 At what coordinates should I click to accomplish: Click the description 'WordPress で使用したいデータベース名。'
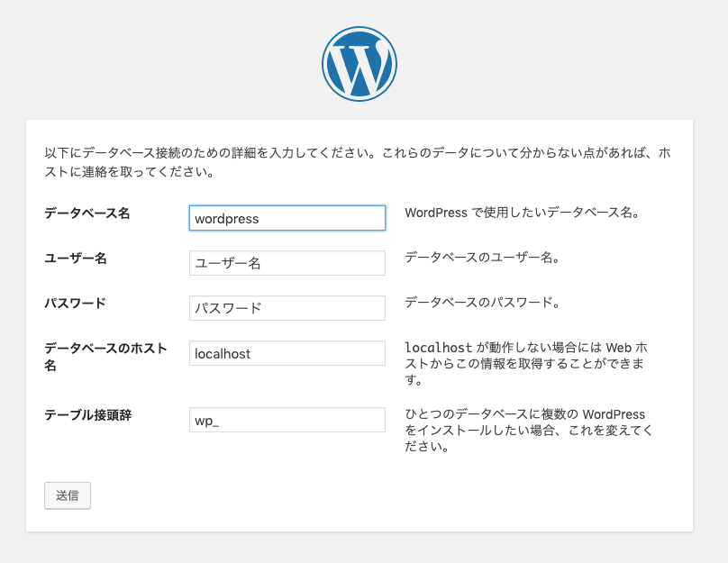tap(523, 213)
